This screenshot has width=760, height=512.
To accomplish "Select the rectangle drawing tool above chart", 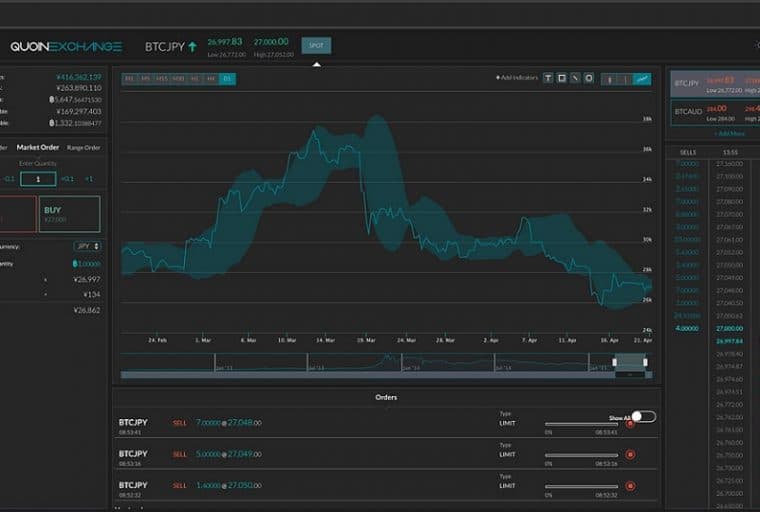I will coord(561,78).
